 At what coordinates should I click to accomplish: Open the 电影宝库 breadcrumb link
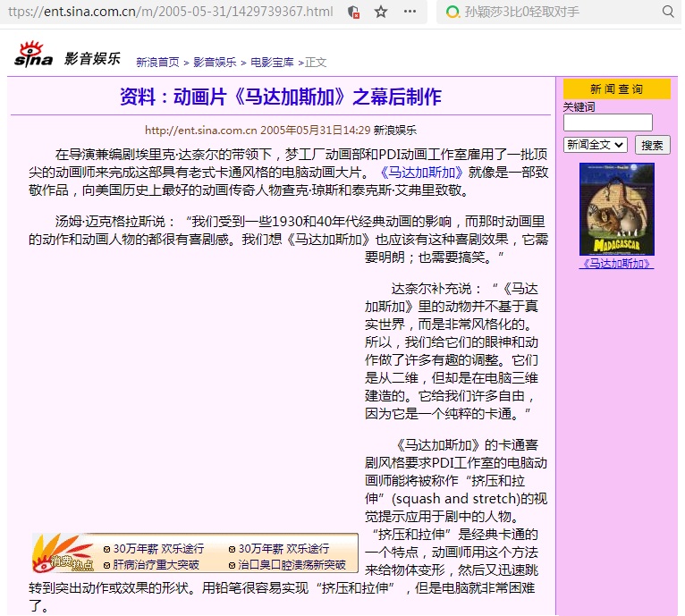[x=272, y=63]
